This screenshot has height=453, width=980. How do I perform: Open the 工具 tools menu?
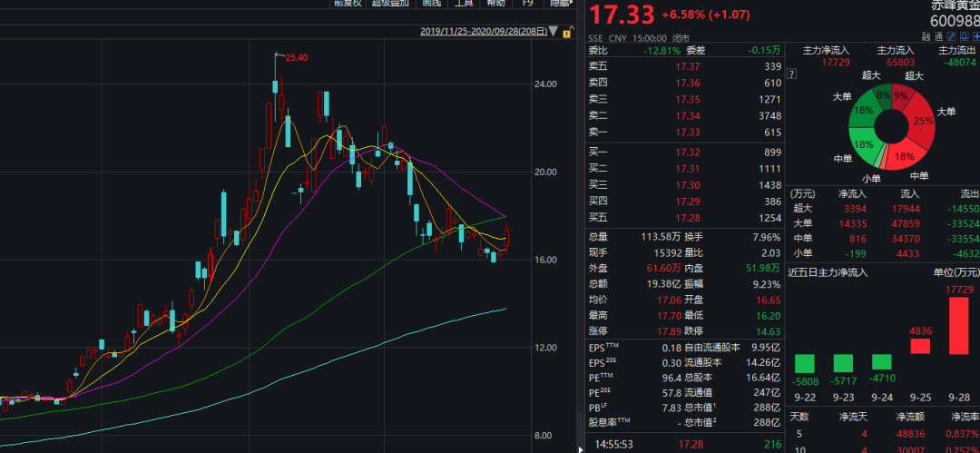tap(464, 3)
